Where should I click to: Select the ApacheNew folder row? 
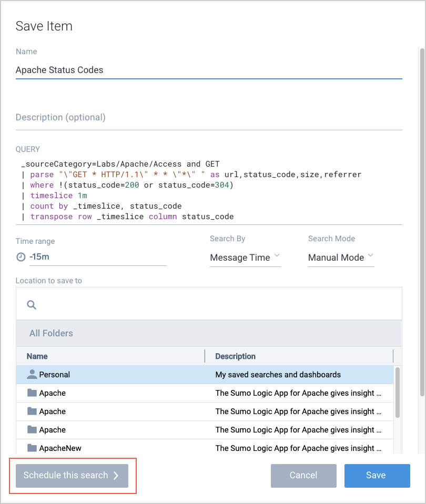205,448
